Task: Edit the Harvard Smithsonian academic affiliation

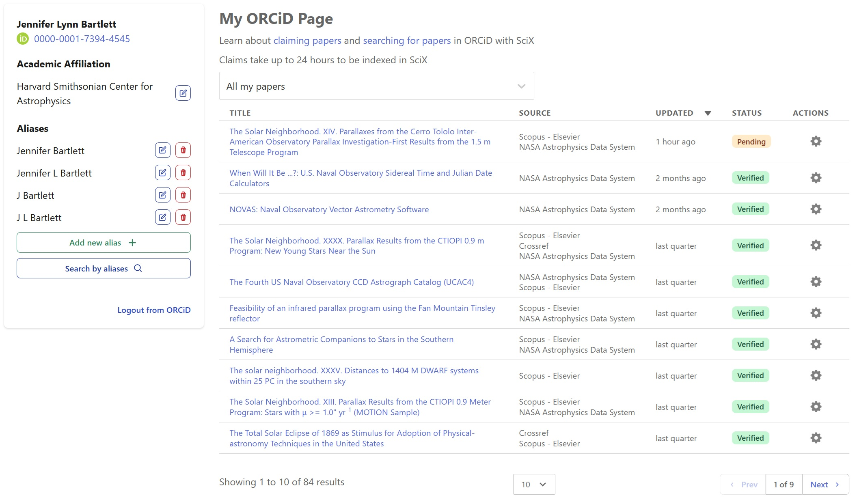Action: pos(183,93)
